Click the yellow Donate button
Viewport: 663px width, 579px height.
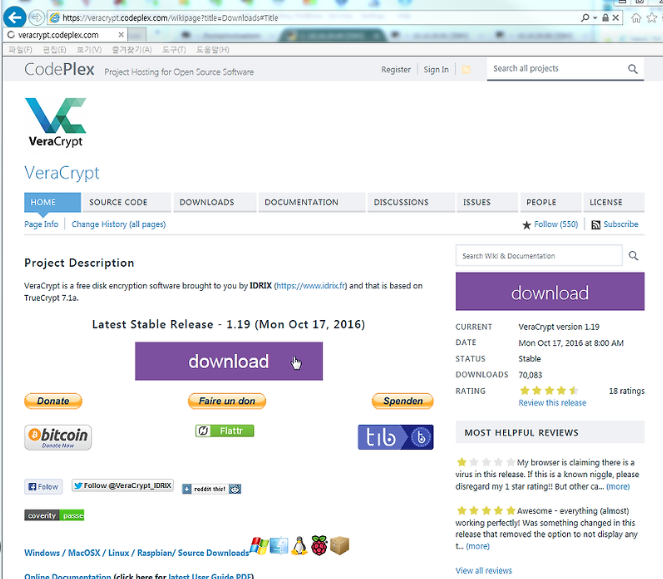53,401
